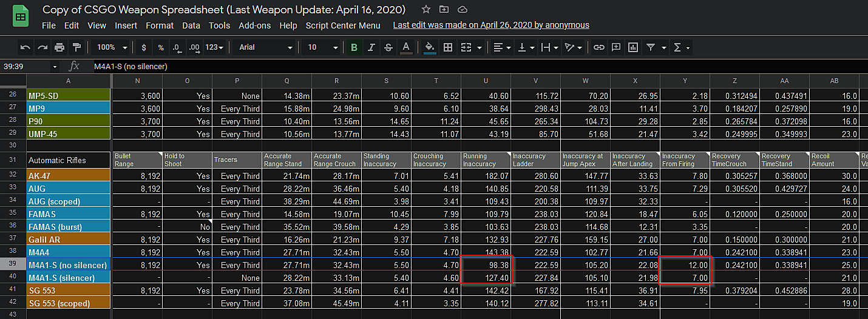Viewport: 868px width, 319px height.
Task: Click the Insert chart icon
Action: tap(633, 47)
